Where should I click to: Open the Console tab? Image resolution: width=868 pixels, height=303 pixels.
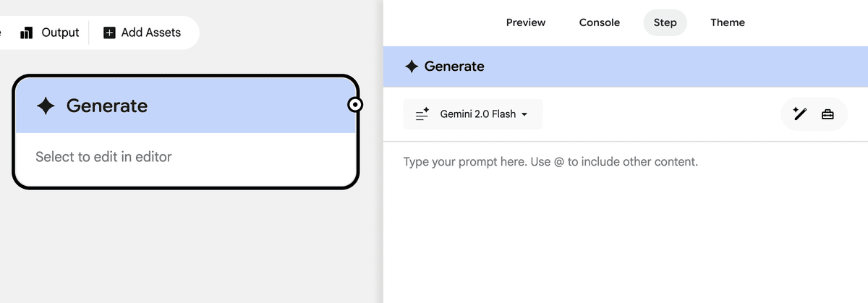(x=600, y=22)
